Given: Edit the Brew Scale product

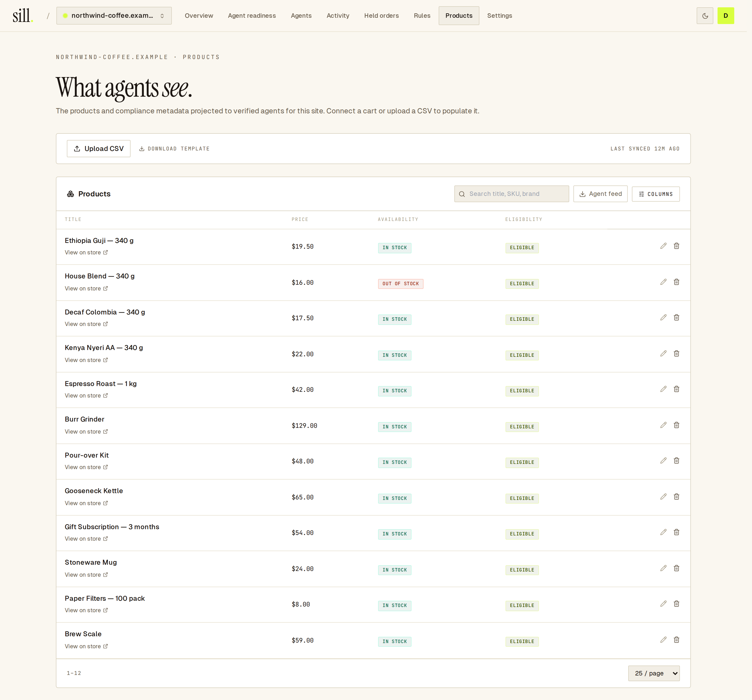Looking at the screenshot, I should [663, 639].
